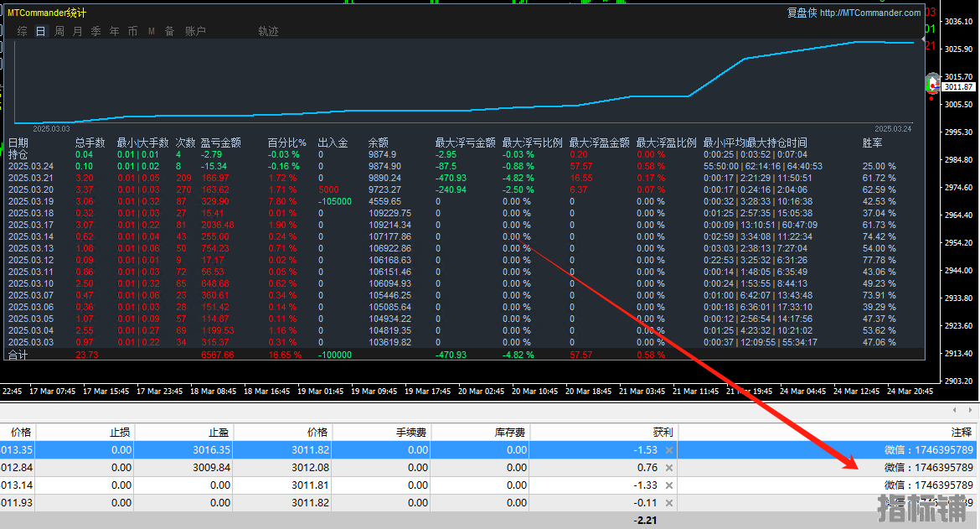Screen dimensions: 980x529
Task: Click the X beside -1.33 profit
Action: click(x=668, y=485)
